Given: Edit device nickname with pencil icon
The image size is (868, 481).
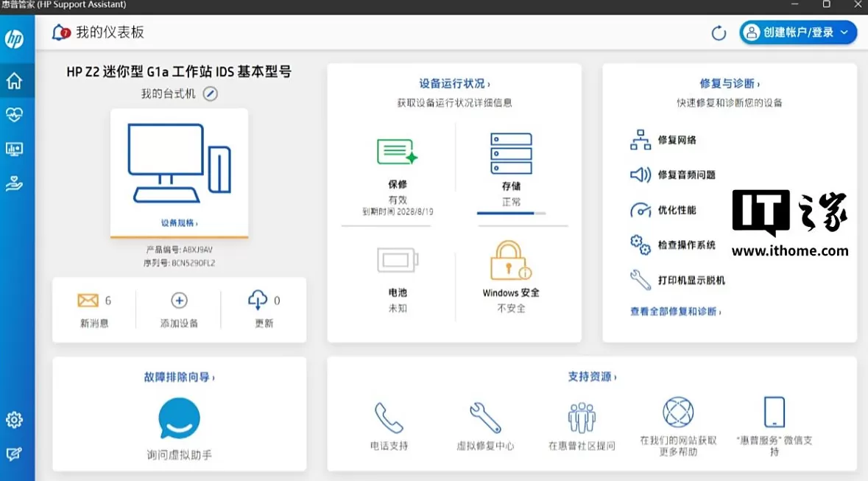Looking at the screenshot, I should click(x=211, y=94).
